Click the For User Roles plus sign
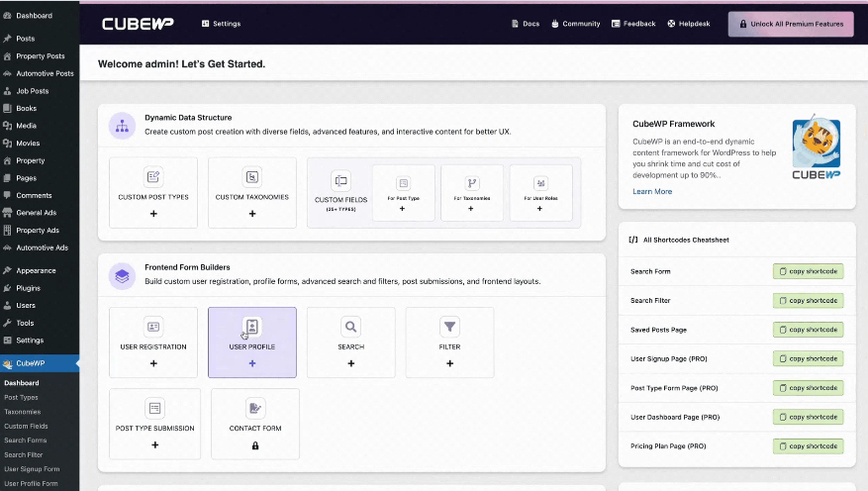This screenshot has height=491, width=868. tap(539, 209)
